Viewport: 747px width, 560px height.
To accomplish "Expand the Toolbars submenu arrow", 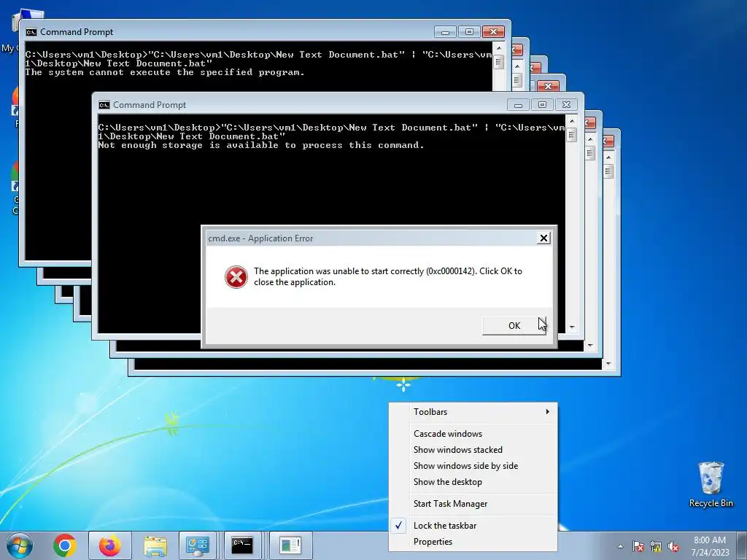I will (x=547, y=412).
